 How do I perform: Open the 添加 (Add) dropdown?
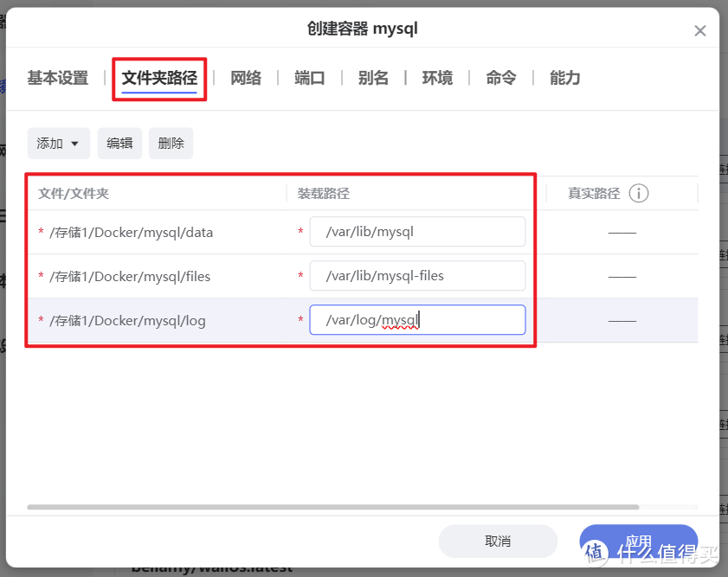click(57, 143)
